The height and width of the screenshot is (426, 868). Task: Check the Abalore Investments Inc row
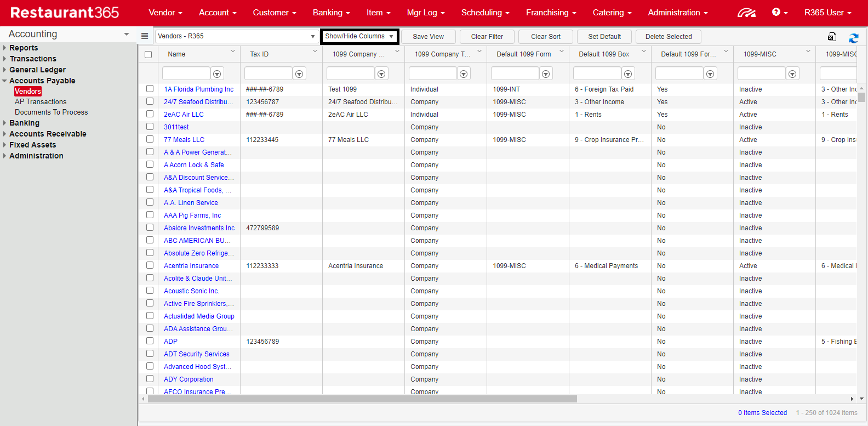[x=150, y=228]
